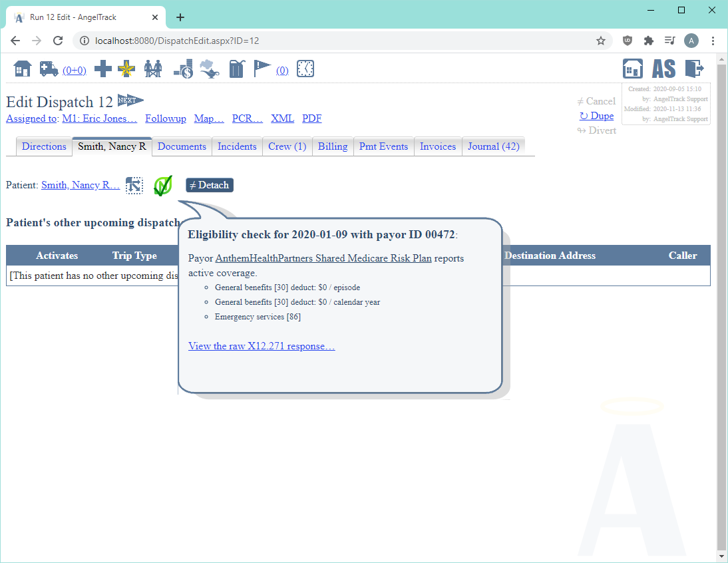Click the coin stack billing icon
The image size is (728, 563).
coord(182,69)
